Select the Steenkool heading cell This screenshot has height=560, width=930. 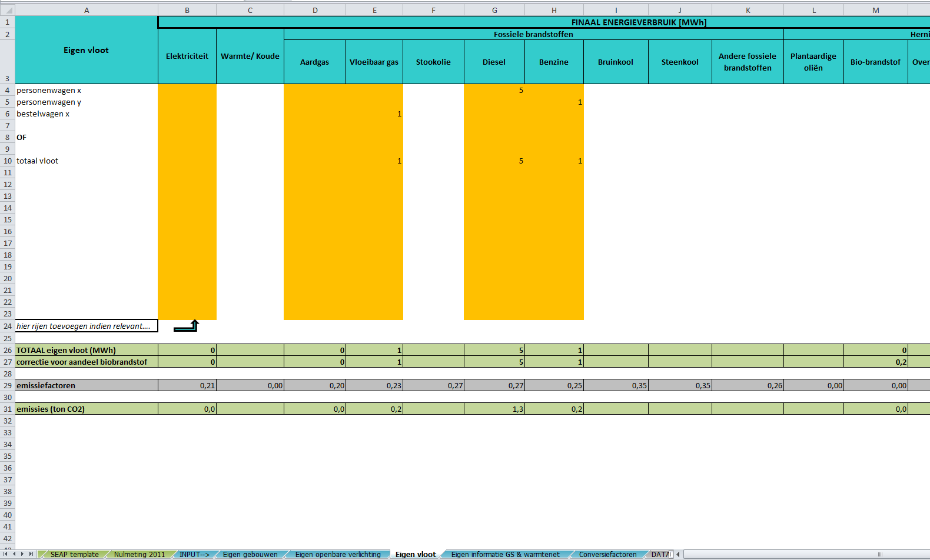pos(680,62)
